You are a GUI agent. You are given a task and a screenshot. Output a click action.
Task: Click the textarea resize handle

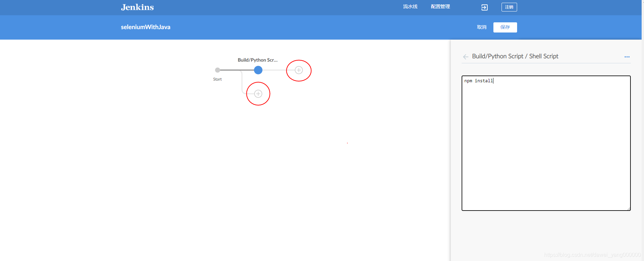[x=628, y=209]
